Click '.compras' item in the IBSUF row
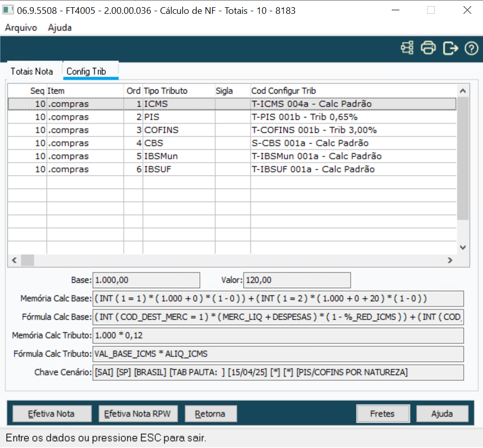 85,169
